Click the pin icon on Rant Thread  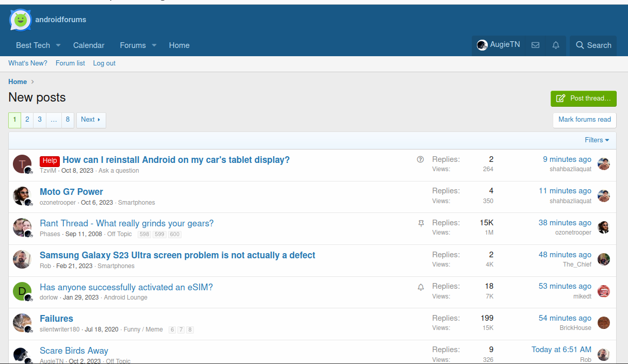[421, 223]
